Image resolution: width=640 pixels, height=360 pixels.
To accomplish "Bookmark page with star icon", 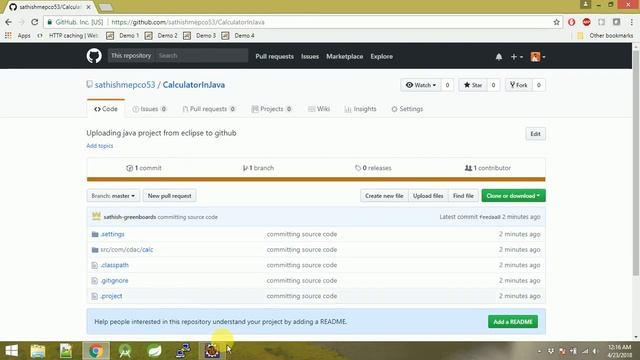I will click(556, 22).
